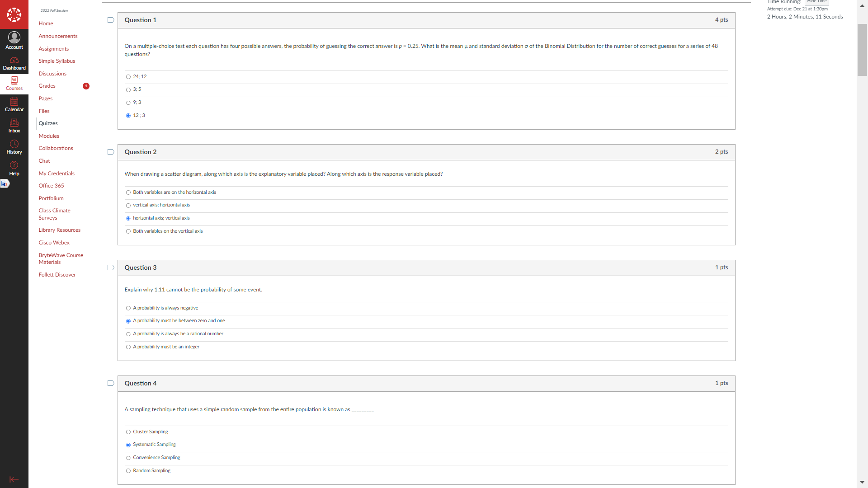Image resolution: width=868 pixels, height=488 pixels.
Task: Click the Help question mark icon
Action: pos(14,169)
